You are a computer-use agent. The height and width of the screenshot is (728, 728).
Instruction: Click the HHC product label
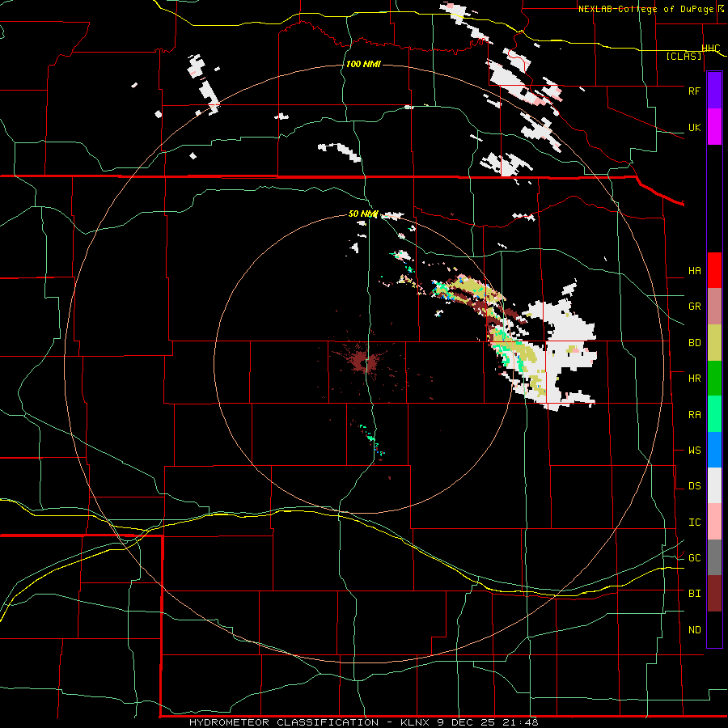click(711, 49)
